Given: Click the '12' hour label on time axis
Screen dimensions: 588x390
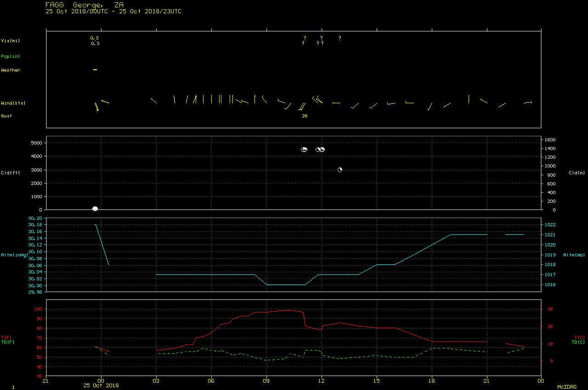Looking at the screenshot, I should click(322, 380).
